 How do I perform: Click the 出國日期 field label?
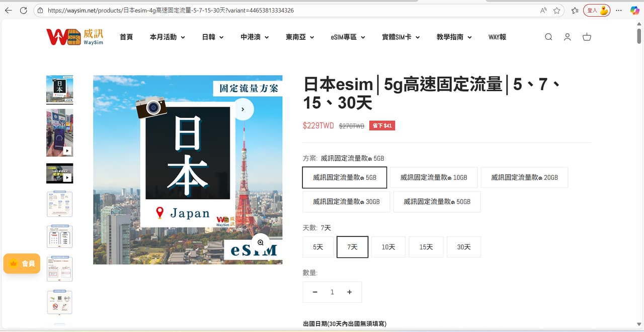(x=345, y=323)
